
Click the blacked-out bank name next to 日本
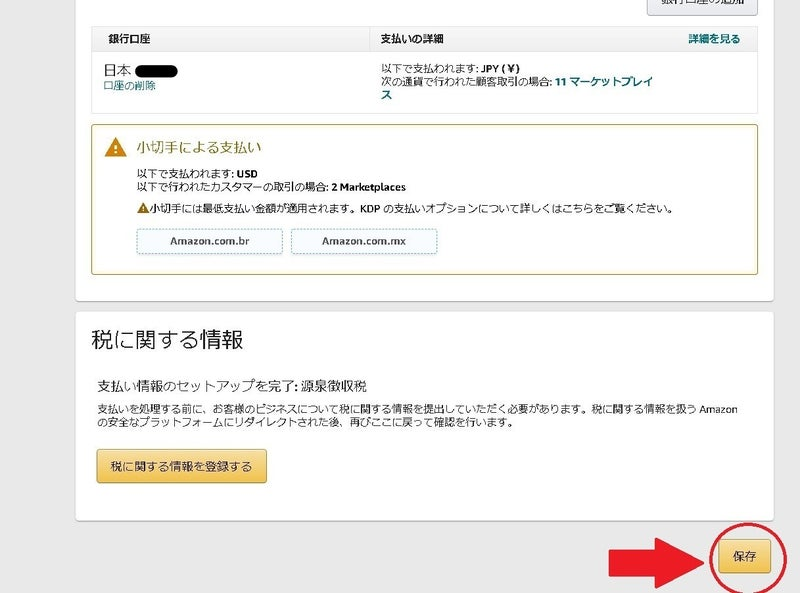click(x=156, y=71)
